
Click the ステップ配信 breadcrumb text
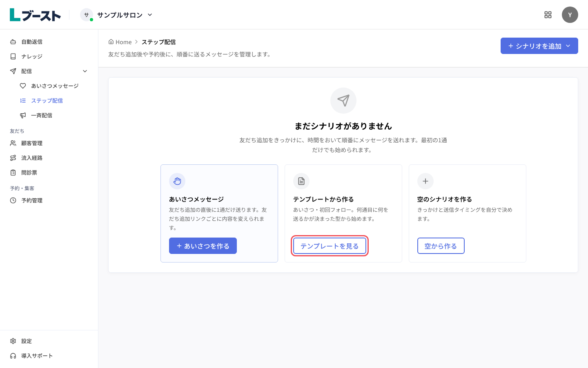(x=158, y=42)
